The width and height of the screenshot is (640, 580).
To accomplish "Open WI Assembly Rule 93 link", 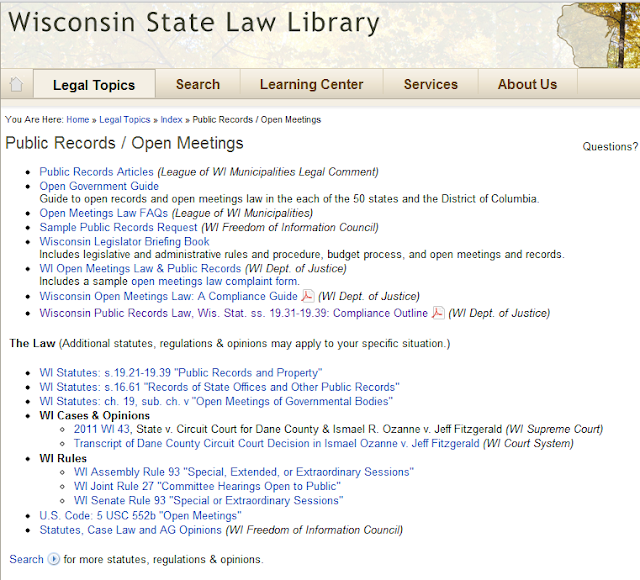I will 244,472.
